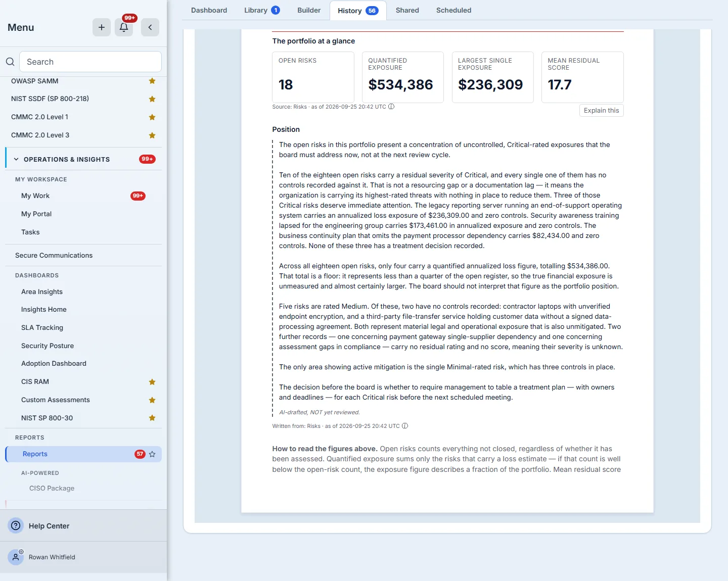Click the Largest Single Exposure card
Viewport: 728px width, 581px height.
point(492,77)
